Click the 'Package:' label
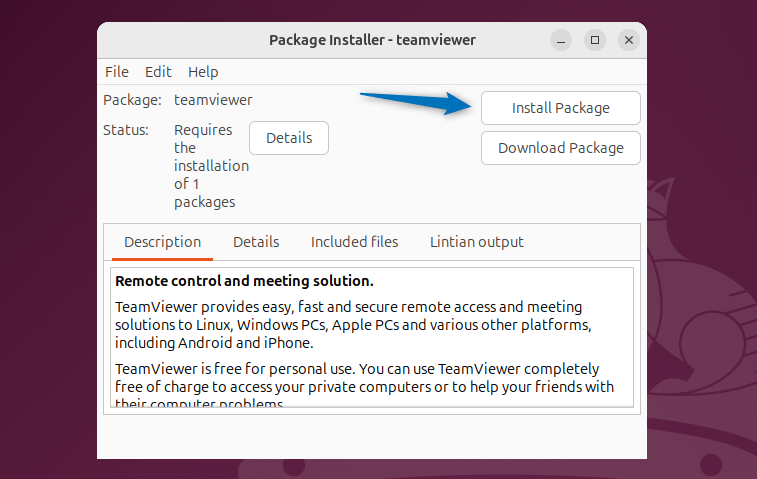Image resolution: width=757 pixels, height=479 pixels. coord(132,100)
